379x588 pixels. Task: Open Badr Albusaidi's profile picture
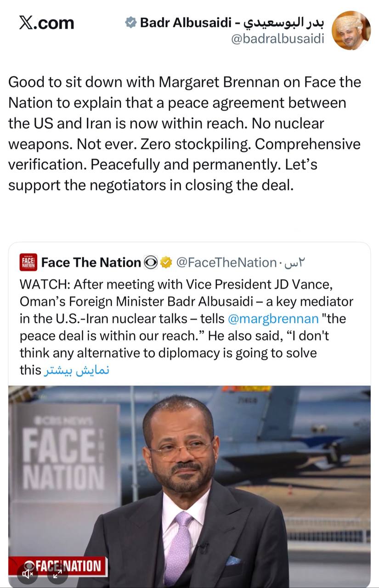pos(351,30)
